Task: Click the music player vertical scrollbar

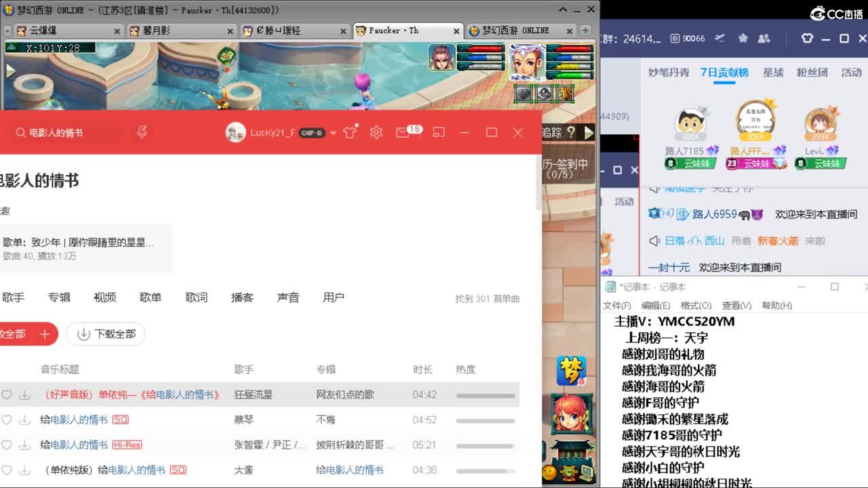Action: [x=538, y=183]
